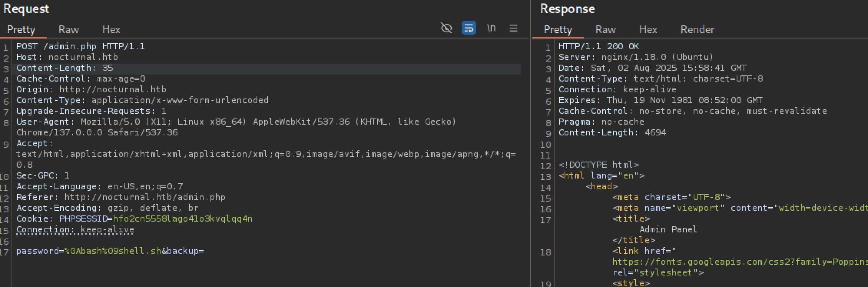Screen dimensions: 868x287
Task: Click the <html lang="en"> tag line
Action: coord(601,176)
